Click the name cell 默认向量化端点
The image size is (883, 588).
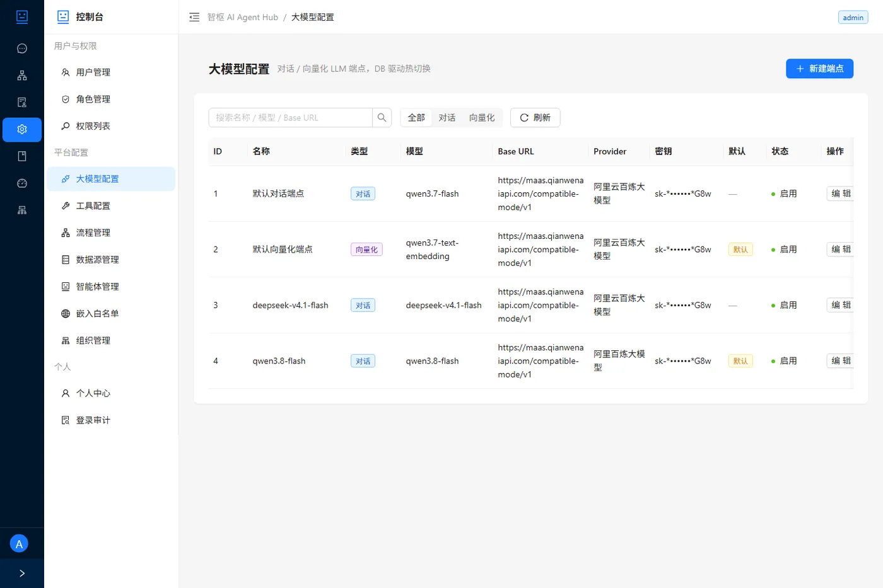click(x=283, y=249)
